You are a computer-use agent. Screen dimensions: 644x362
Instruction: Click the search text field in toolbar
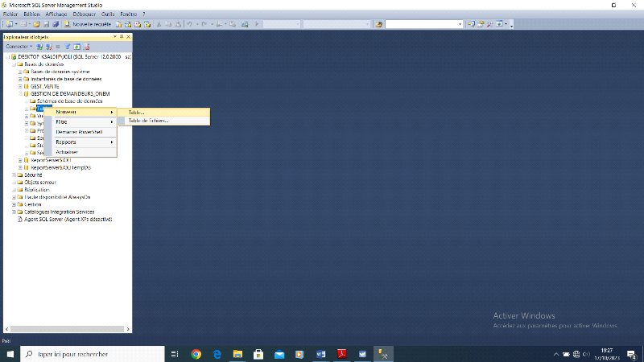point(421,24)
